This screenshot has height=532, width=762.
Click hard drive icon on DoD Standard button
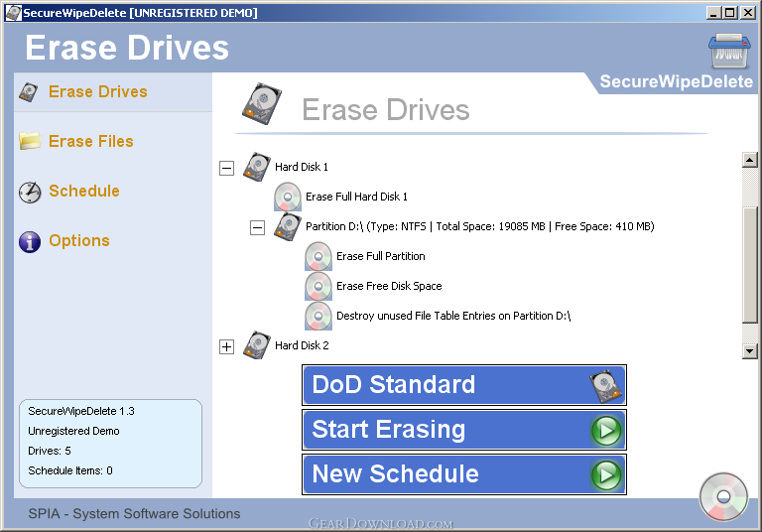[605, 386]
